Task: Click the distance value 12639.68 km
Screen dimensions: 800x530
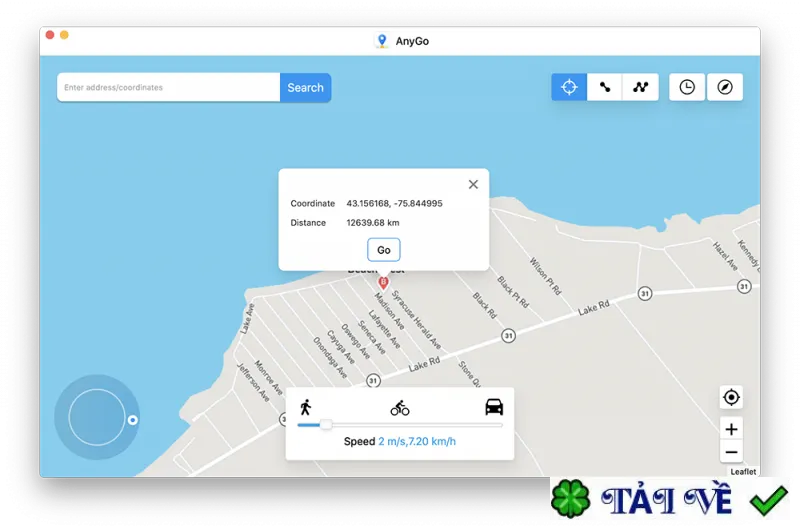Action: coord(373,223)
